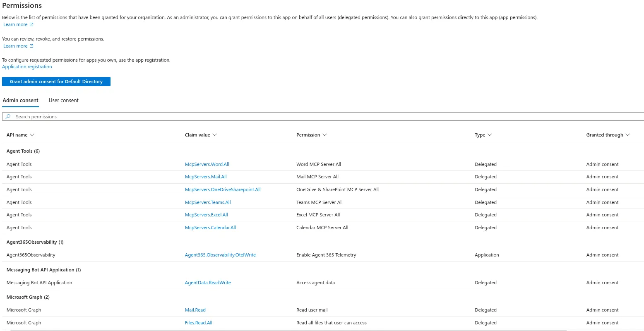
Task: Open McpServers.Excel.All claim value
Action: [207, 215]
